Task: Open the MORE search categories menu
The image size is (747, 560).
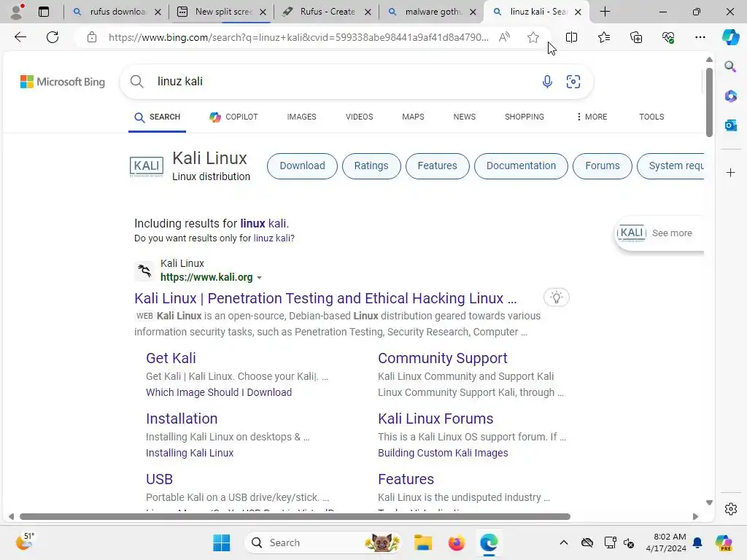Action: tap(591, 117)
